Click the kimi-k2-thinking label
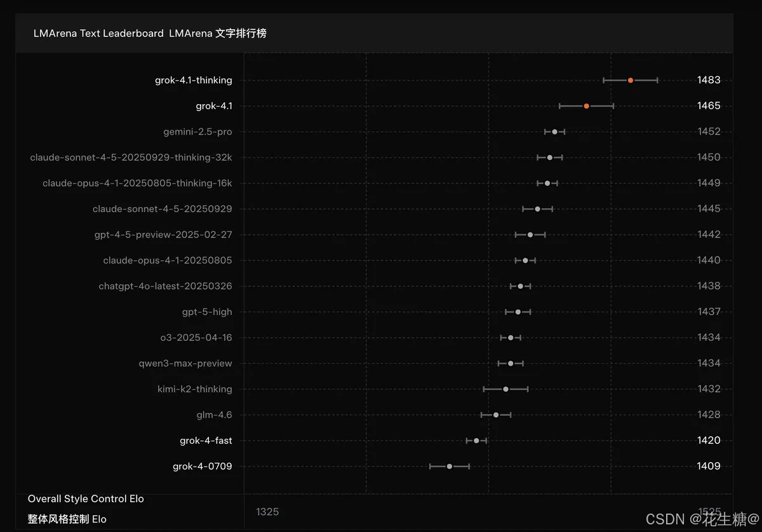This screenshot has width=762, height=532. pyautogui.click(x=195, y=389)
